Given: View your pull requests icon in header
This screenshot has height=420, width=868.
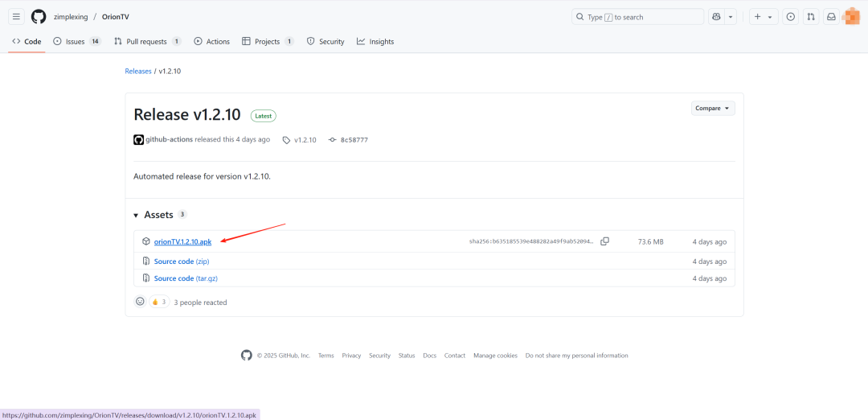Looking at the screenshot, I should coord(811,17).
